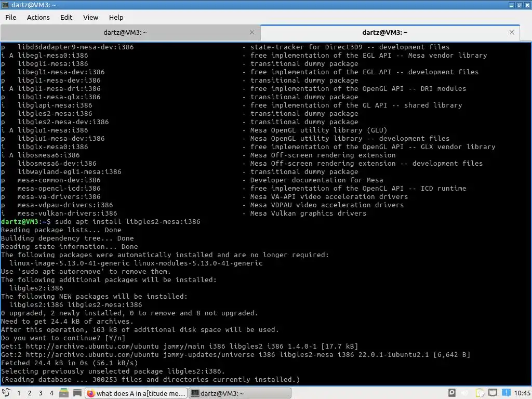The width and height of the screenshot is (532, 399).
Task: Open the file manager launcher in the panel
Action: tap(64, 393)
